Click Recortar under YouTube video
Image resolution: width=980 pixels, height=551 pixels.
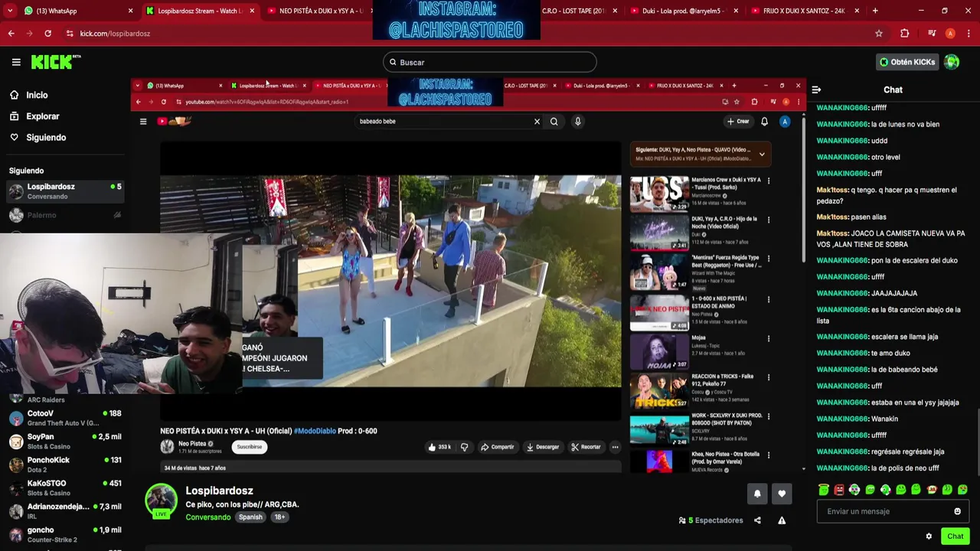coord(586,447)
